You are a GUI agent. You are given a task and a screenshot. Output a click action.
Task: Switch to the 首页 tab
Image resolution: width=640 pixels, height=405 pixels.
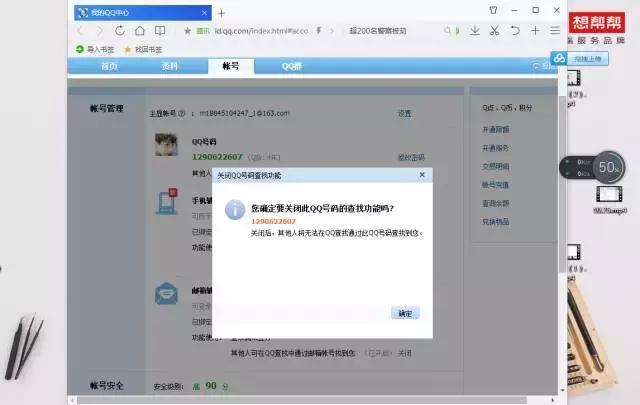(109, 66)
